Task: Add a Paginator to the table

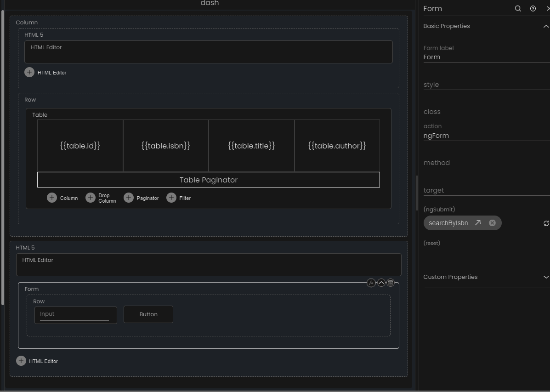Action: coord(129,198)
